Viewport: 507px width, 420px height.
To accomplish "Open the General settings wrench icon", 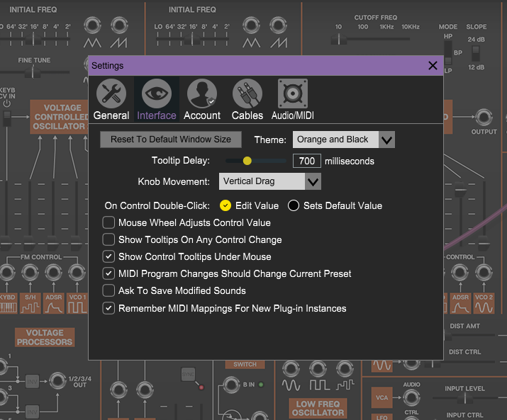I will tap(111, 93).
